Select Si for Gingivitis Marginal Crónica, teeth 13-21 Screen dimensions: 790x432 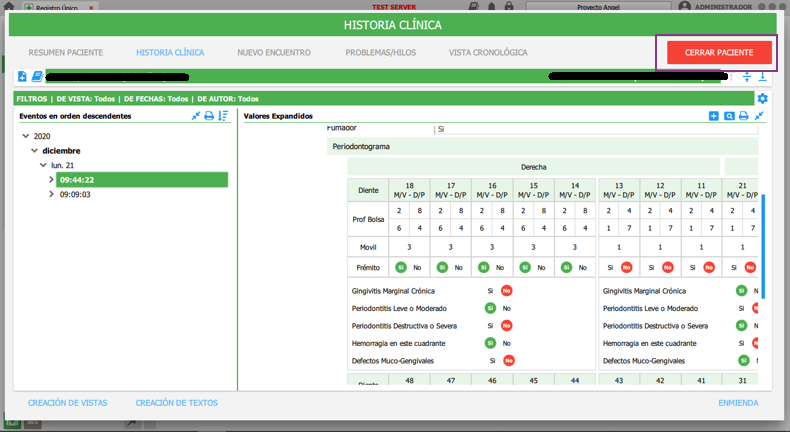(x=741, y=291)
